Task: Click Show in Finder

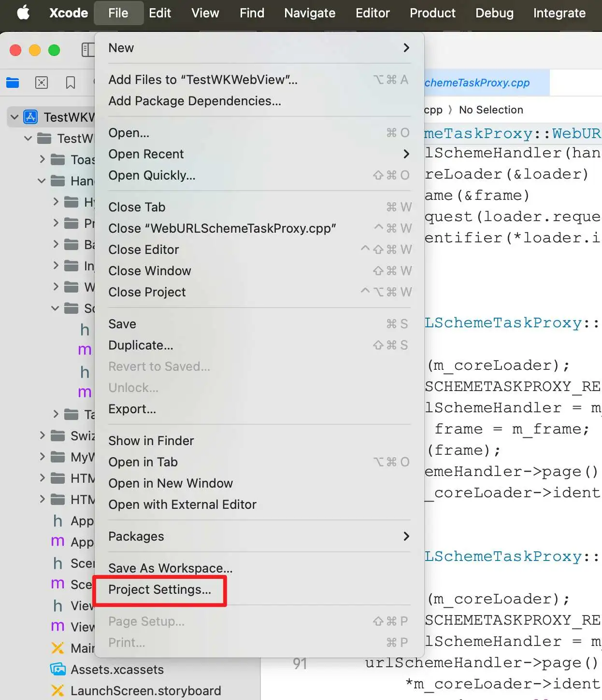Action: [151, 441]
